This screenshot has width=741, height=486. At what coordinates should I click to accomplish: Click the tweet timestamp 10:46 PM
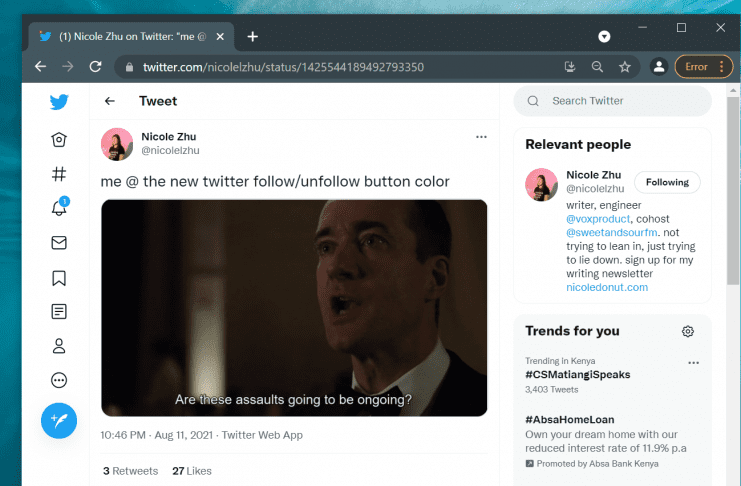pos(123,435)
